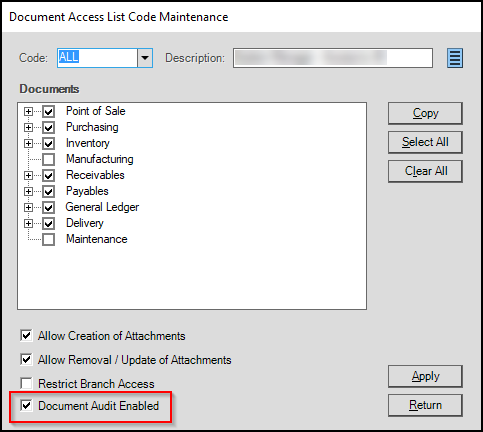Expand the Receivables tree node
The height and width of the screenshot is (432, 483).
pos(28,175)
